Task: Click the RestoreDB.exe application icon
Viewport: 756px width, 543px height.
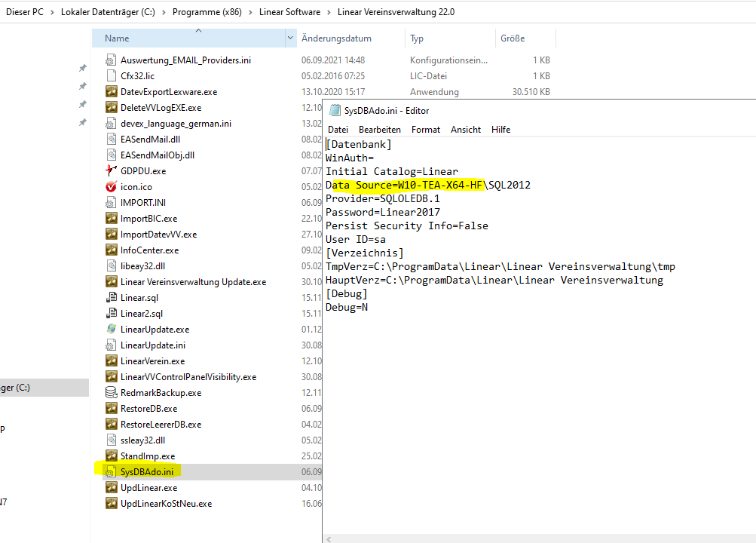Action: pyautogui.click(x=112, y=409)
